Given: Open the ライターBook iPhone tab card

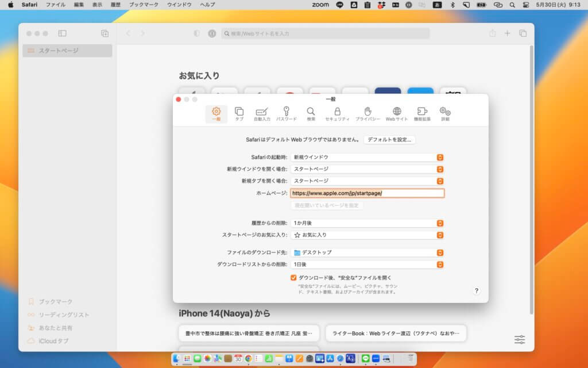Looking at the screenshot, I should (396, 333).
